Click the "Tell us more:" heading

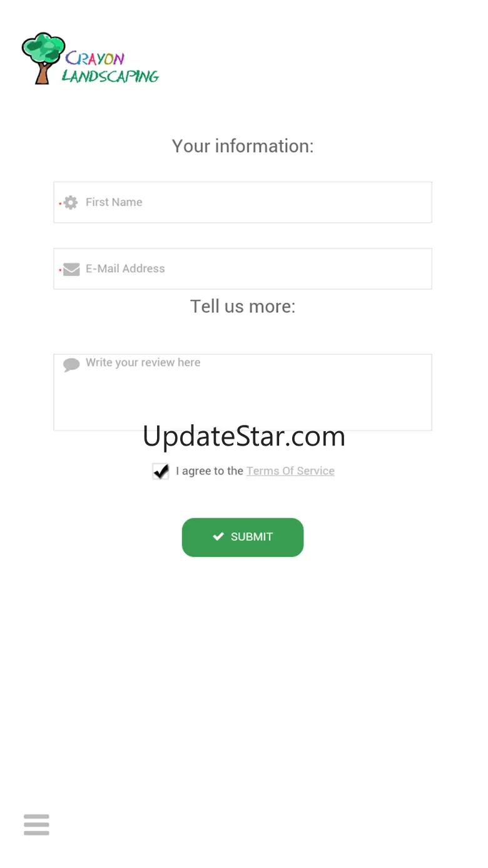(243, 306)
